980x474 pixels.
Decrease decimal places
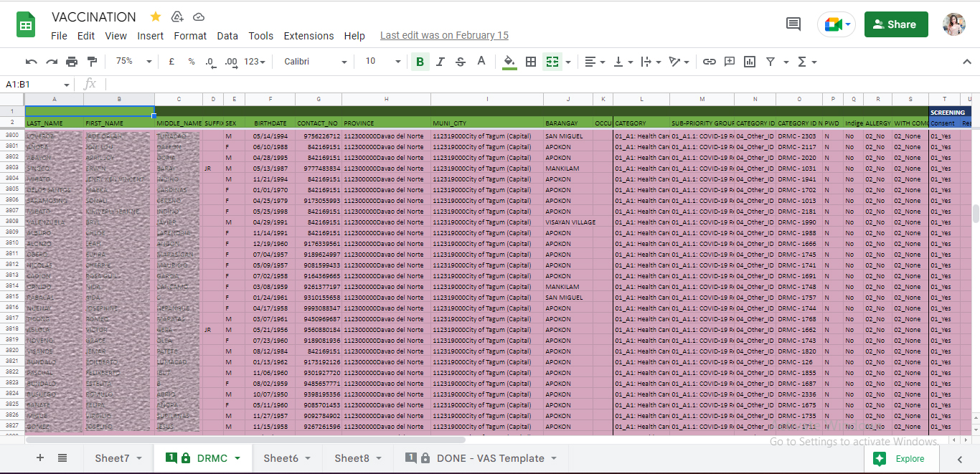[210, 62]
